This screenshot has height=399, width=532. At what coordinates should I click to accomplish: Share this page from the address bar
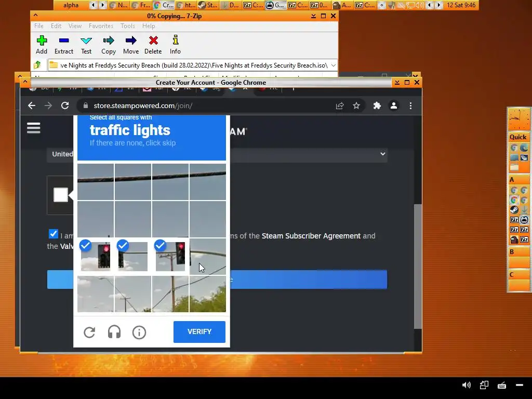(x=340, y=106)
